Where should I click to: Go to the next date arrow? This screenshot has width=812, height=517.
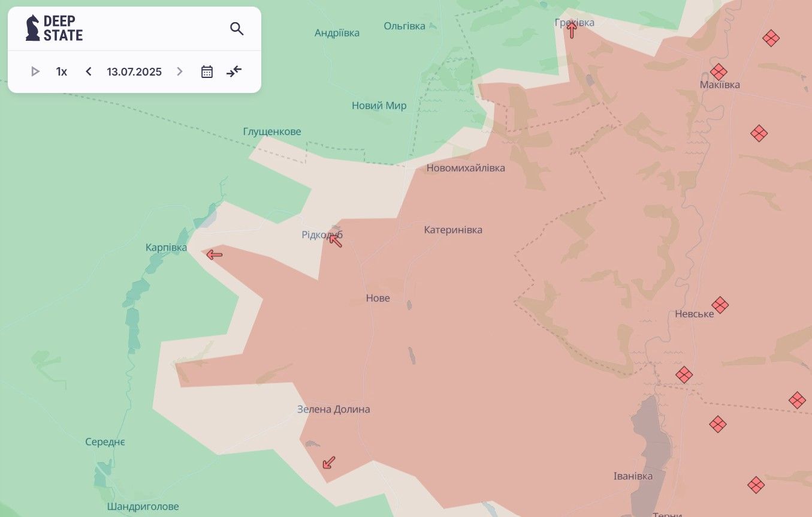point(179,72)
